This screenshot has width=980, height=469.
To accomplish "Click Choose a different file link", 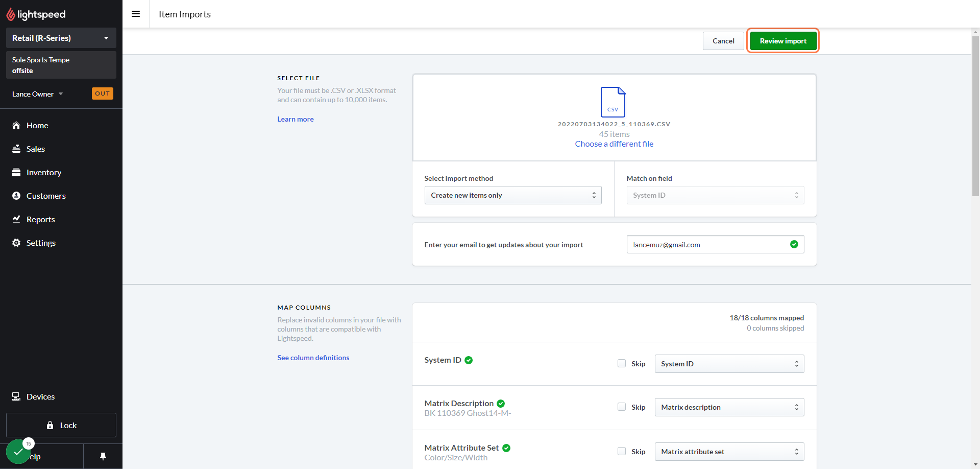I will point(614,144).
